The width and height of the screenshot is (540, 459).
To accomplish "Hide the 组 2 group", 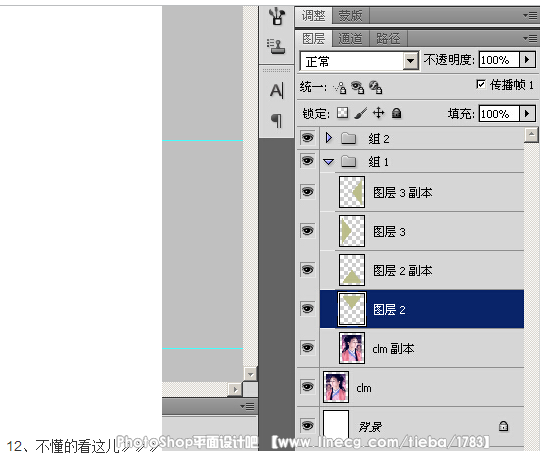I will tap(308, 138).
